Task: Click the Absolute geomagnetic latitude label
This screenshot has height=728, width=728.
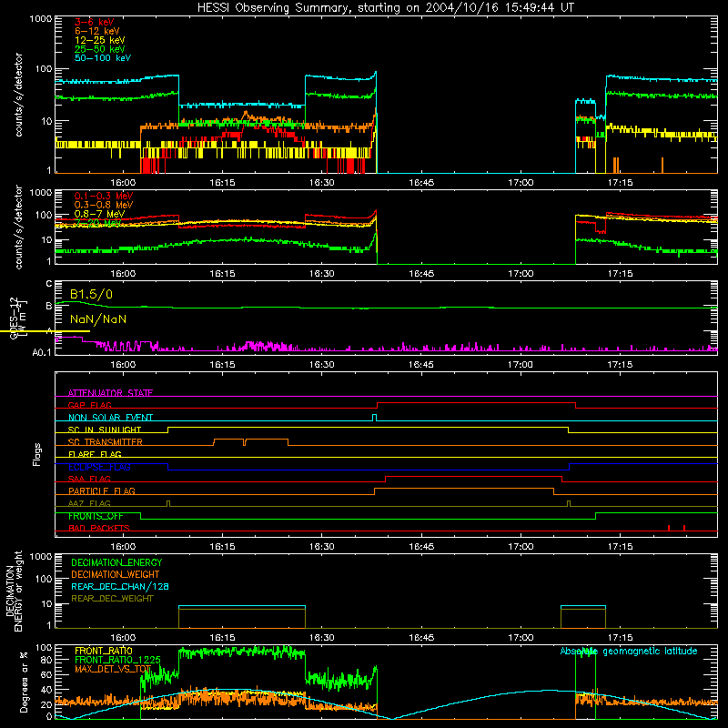Action: 629,652
